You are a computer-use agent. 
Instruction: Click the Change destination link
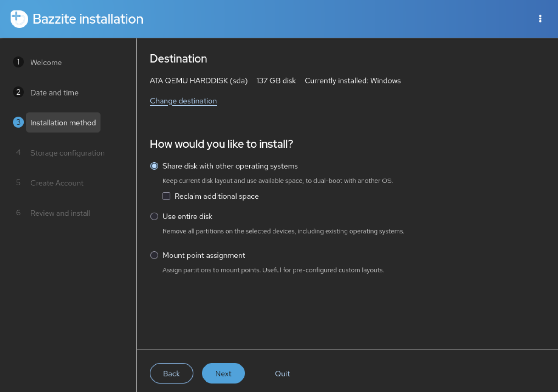pos(183,101)
